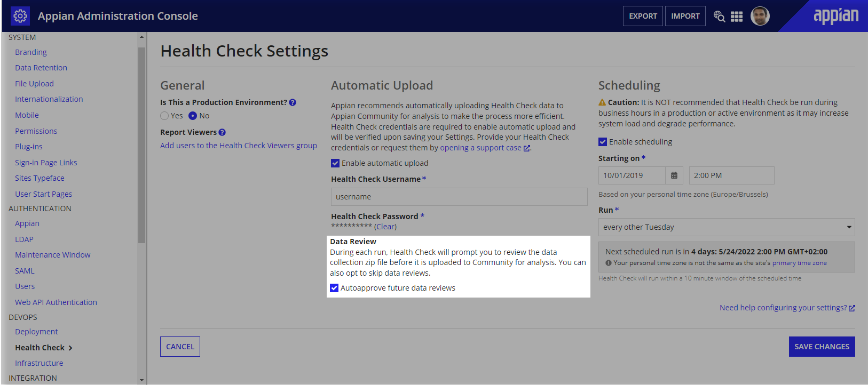
Task: Toggle Autoapprove future data reviews
Action: pyautogui.click(x=334, y=288)
